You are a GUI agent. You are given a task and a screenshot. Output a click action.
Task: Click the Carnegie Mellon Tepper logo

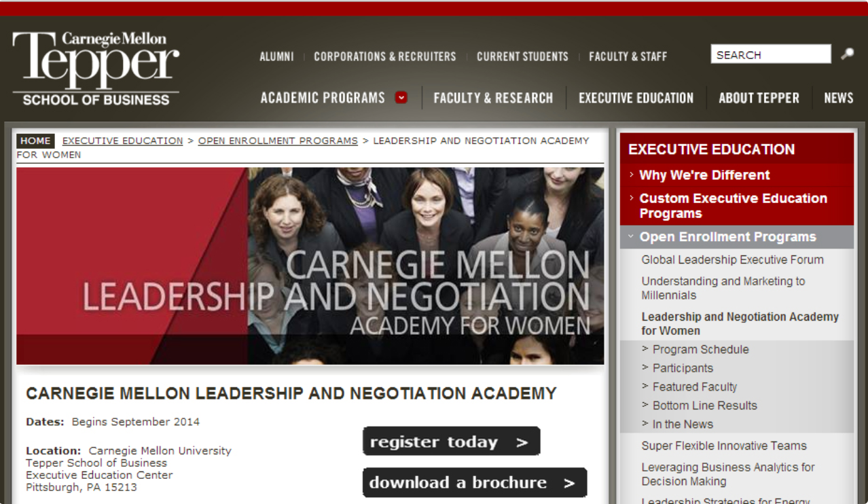pyautogui.click(x=96, y=69)
